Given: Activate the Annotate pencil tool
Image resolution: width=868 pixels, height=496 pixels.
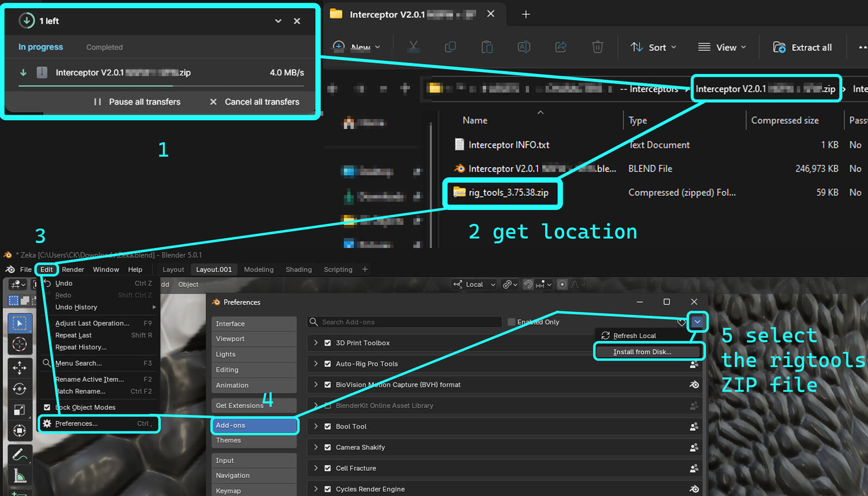Looking at the screenshot, I should pos(20,454).
